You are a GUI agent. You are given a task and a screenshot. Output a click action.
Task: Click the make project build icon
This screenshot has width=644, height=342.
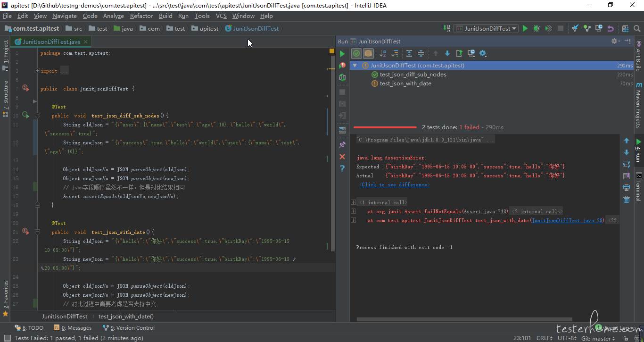point(447,28)
